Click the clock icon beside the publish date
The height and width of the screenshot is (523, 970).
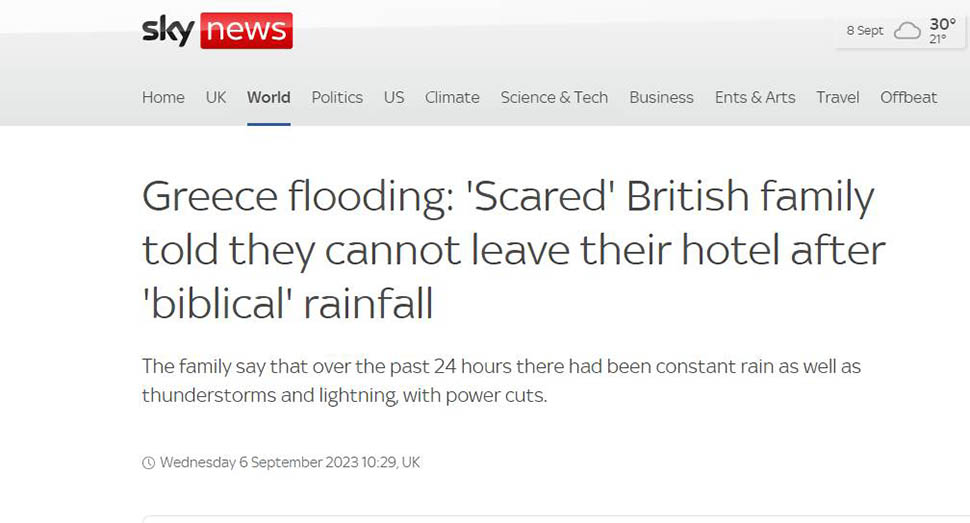[x=148, y=463]
